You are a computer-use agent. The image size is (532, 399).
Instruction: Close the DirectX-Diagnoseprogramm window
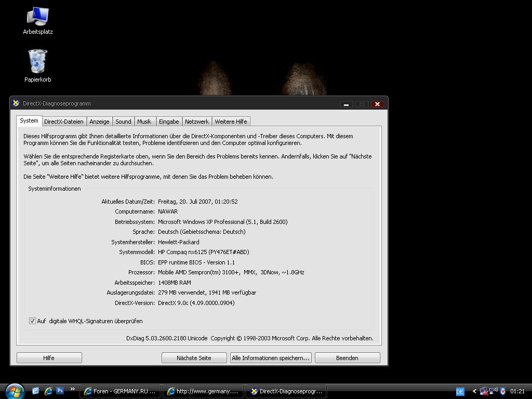click(377, 104)
